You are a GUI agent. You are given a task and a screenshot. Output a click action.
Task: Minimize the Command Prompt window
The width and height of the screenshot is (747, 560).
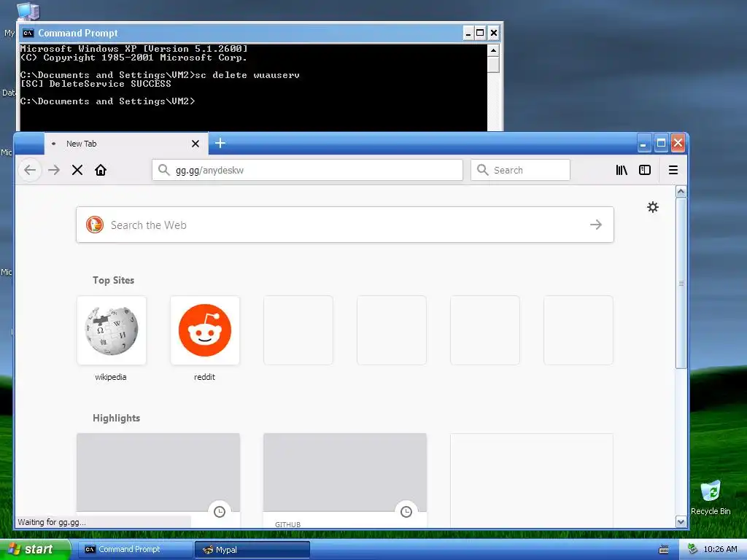click(468, 33)
